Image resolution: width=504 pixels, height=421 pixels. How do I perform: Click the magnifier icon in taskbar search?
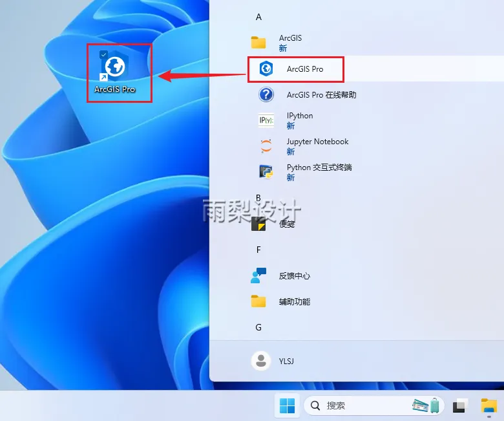click(x=315, y=405)
